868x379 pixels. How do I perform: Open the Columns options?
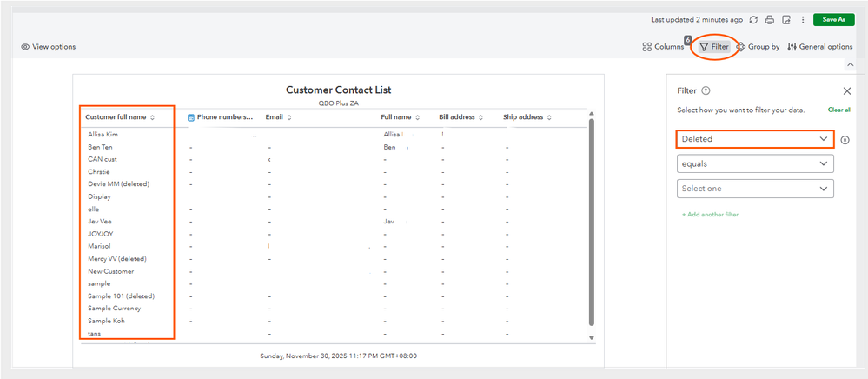pos(663,47)
